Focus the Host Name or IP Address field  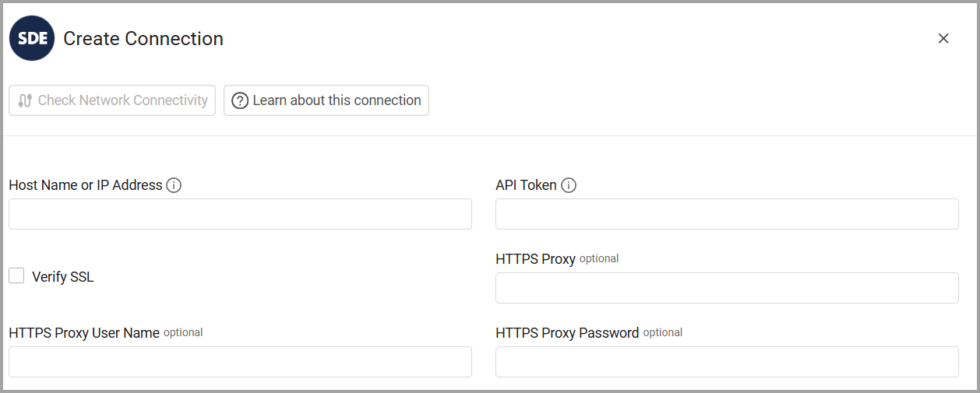(x=240, y=214)
